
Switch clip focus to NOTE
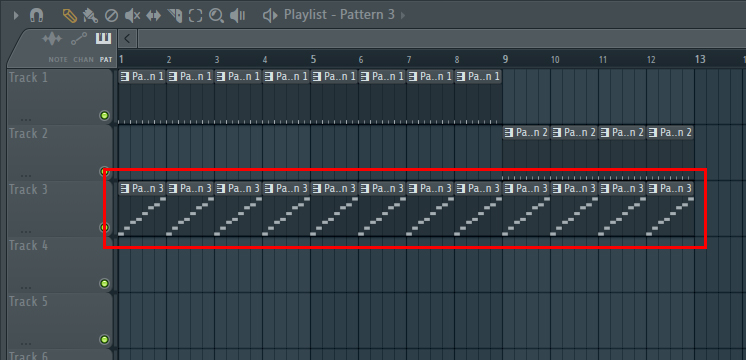[x=58, y=60]
